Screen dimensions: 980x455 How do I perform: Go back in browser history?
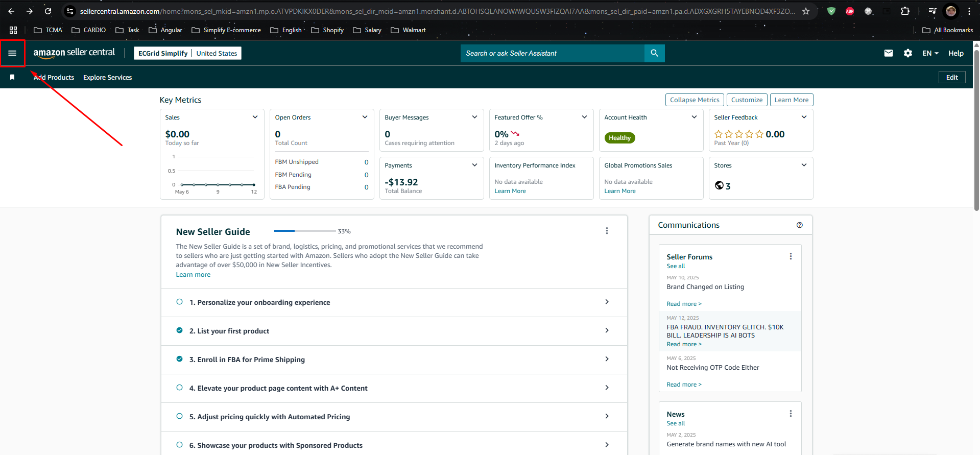pyautogui.click(x=11, y=11)
